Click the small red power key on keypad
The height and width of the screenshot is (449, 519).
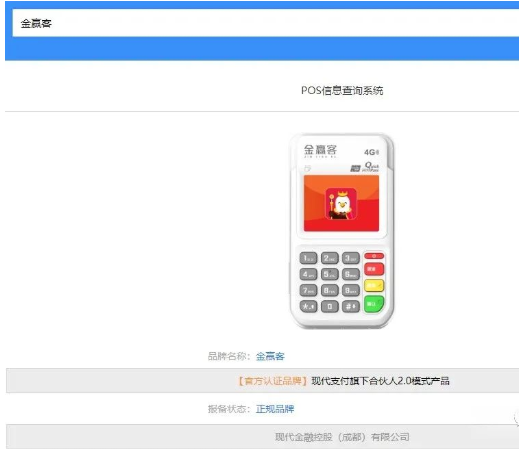(374, 256)
